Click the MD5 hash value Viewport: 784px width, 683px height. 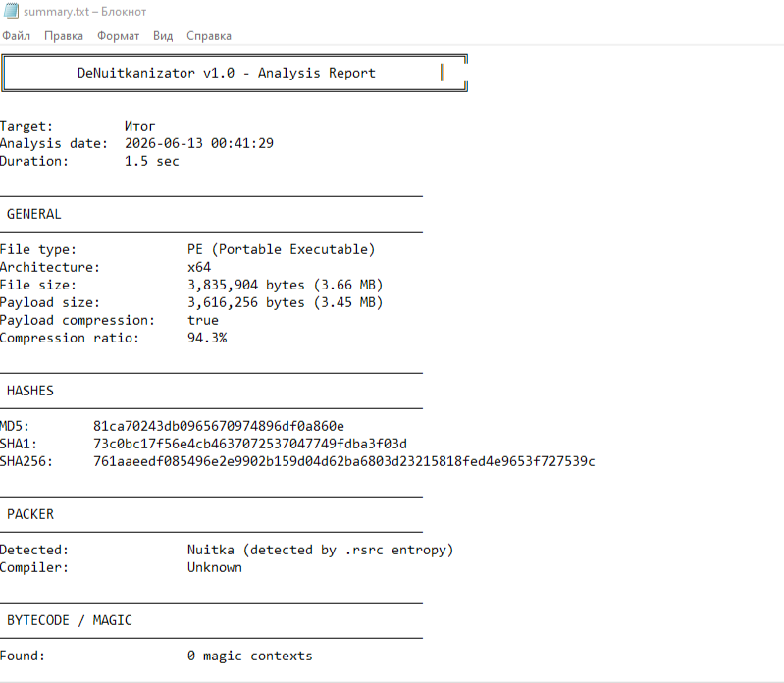[219, 426]
